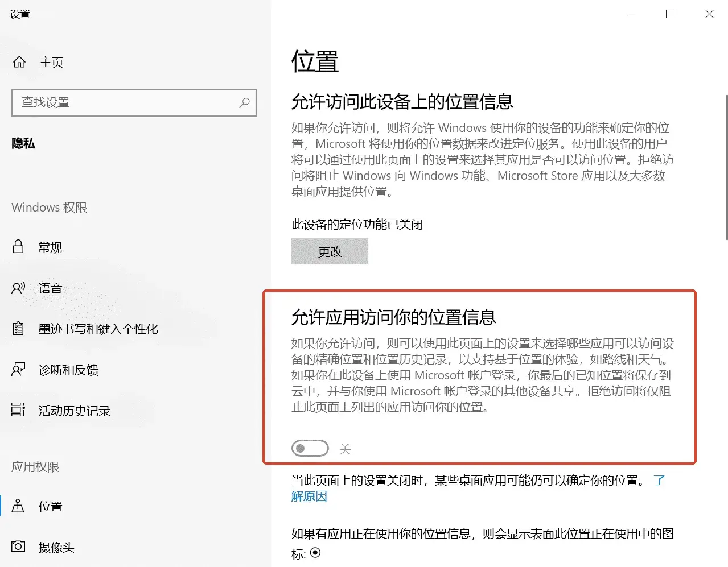
Task: Click the timeline icon for 活动历史记录
Action: click(18, 410)
